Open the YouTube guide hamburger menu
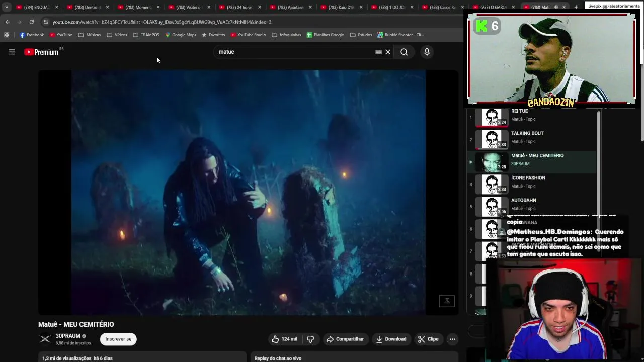644x362 pixels. pyautogui.click(x=12, y=52)
